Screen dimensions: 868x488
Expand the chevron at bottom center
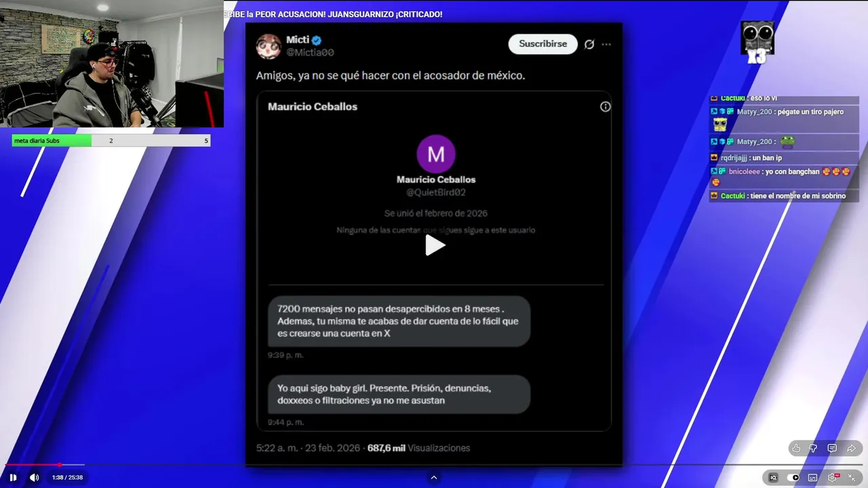coord(434,477)
